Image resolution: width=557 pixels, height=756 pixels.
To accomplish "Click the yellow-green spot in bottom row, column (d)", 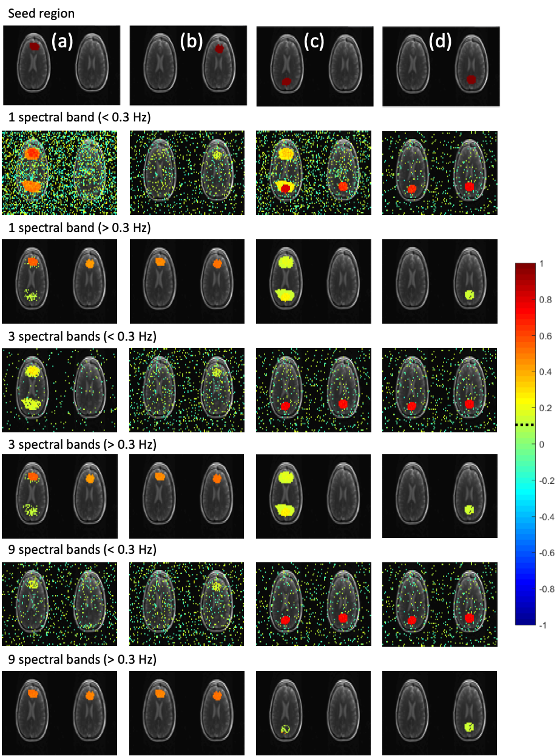I will 468,726.
